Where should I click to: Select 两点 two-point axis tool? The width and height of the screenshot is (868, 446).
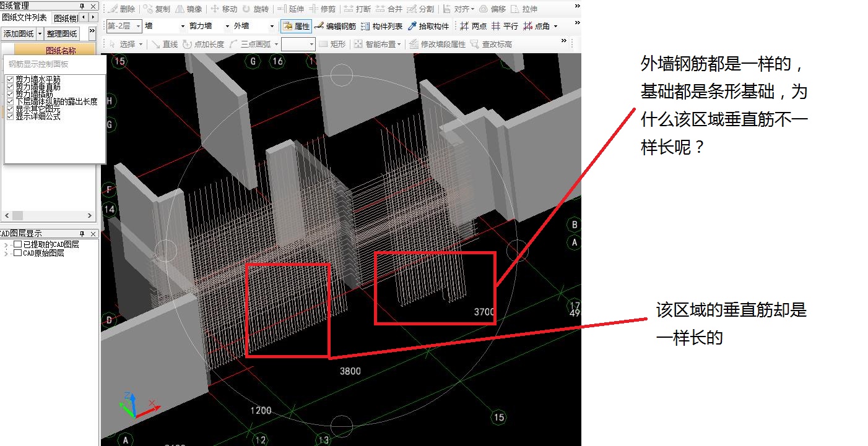point(473,27)
